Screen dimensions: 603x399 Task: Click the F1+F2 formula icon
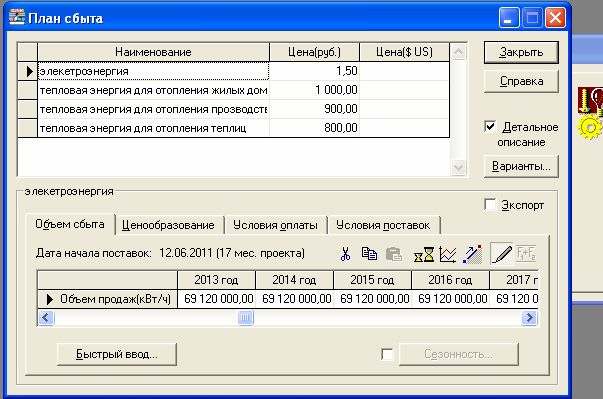click(x=526, y=254)
